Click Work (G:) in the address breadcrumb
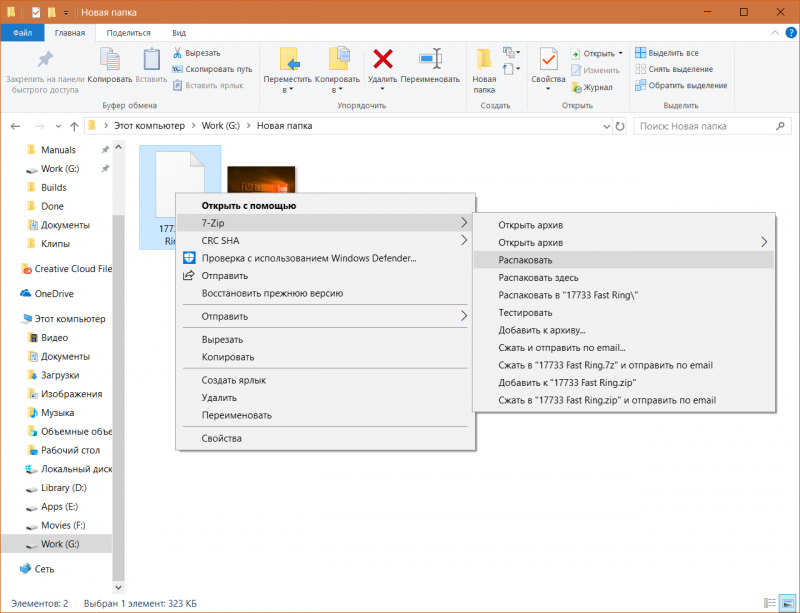800x613 pixels. click(x=220, y=126)
